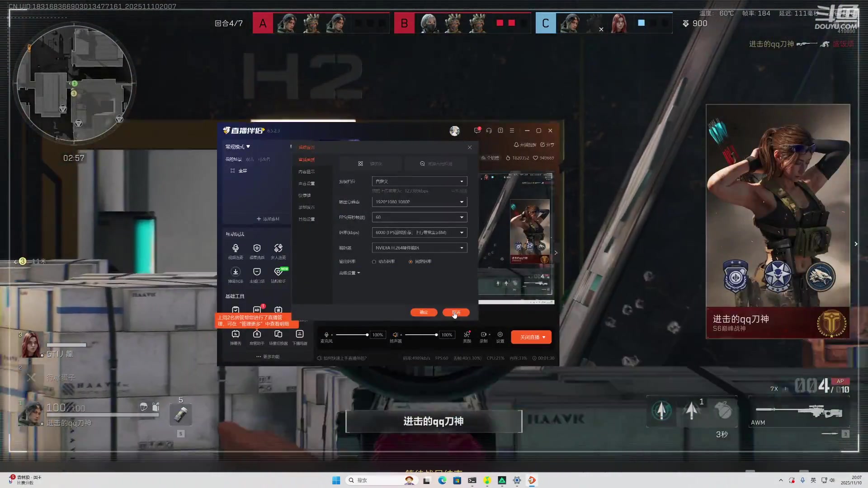
Task: Open the 输出分辨率 1920*1080 dropdown
Action: pos(419,202)
